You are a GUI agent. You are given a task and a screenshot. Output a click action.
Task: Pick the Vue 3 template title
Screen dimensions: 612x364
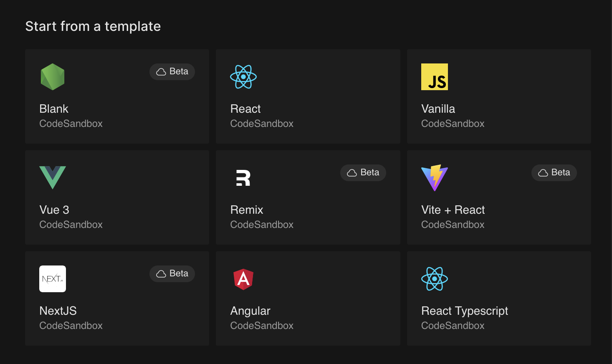click(x=54, y=210)
